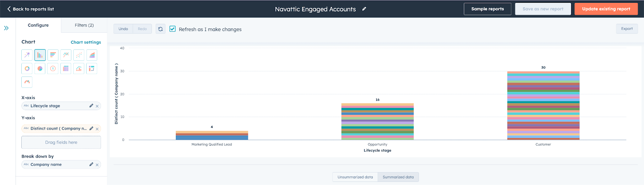Open the Filters (2) tab
Image resolution: width=644 pixels, height=185 pixels.
84,25
